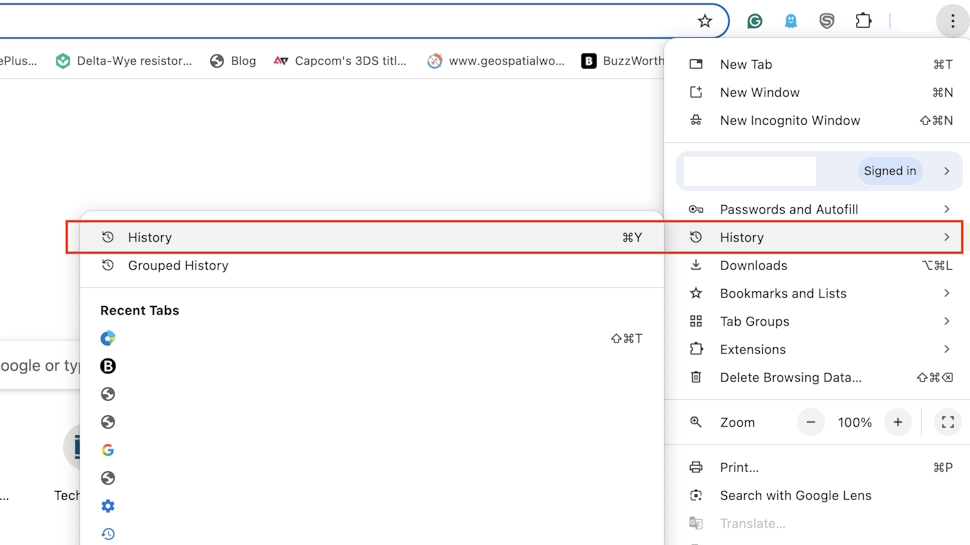Expand Extensions submenu
970x545 pixels.
817,349
